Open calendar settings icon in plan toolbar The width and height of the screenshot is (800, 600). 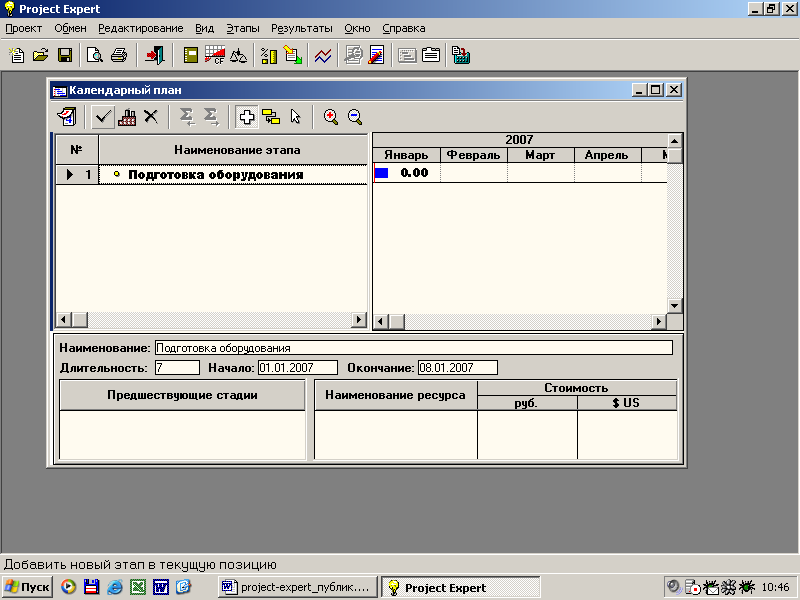[x=67, y=117]
